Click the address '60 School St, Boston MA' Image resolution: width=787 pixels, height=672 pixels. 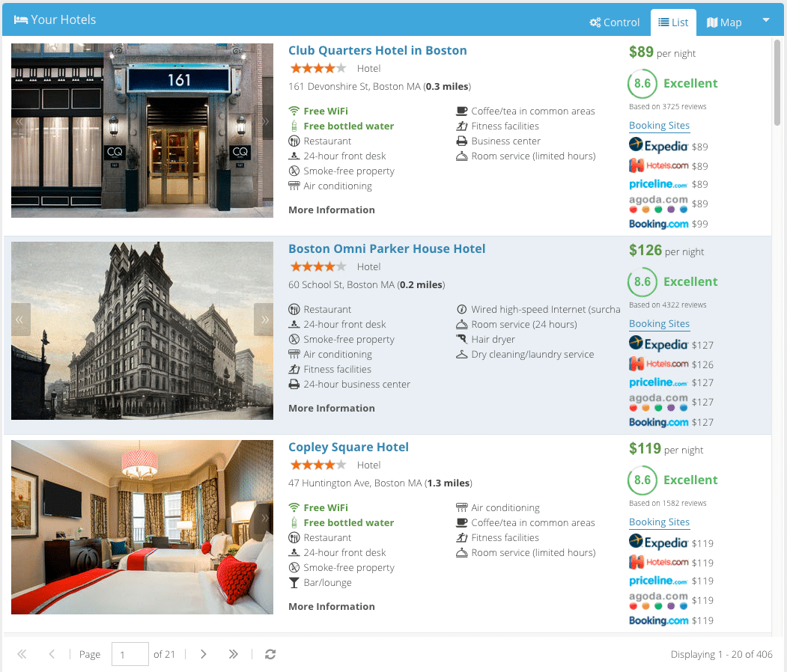pyautogui.click(x=341, y=285)
